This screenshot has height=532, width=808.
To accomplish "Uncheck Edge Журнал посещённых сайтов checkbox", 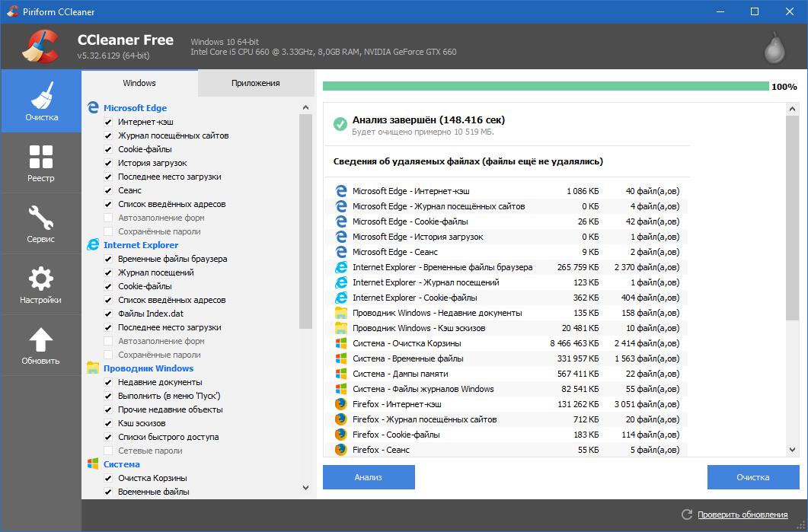I will (108, 136).
